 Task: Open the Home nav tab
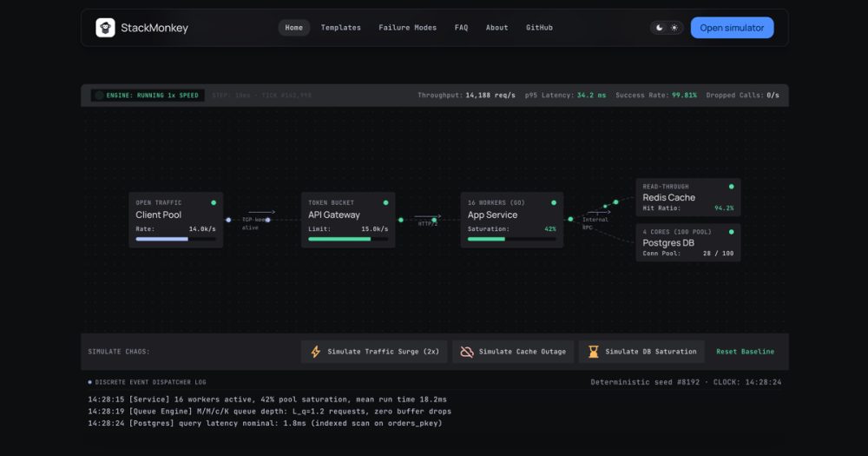coord(294,28)
